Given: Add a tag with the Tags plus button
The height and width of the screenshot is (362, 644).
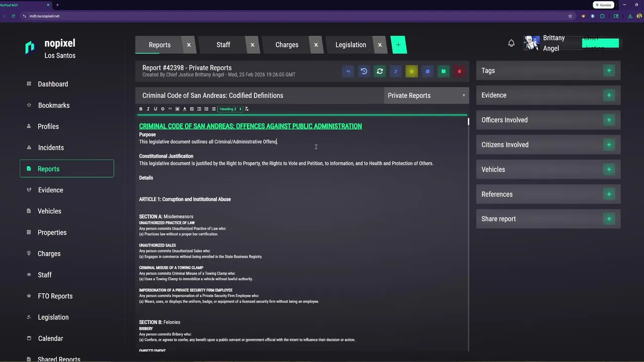Looking at the screenshot, I should [609, 70].
